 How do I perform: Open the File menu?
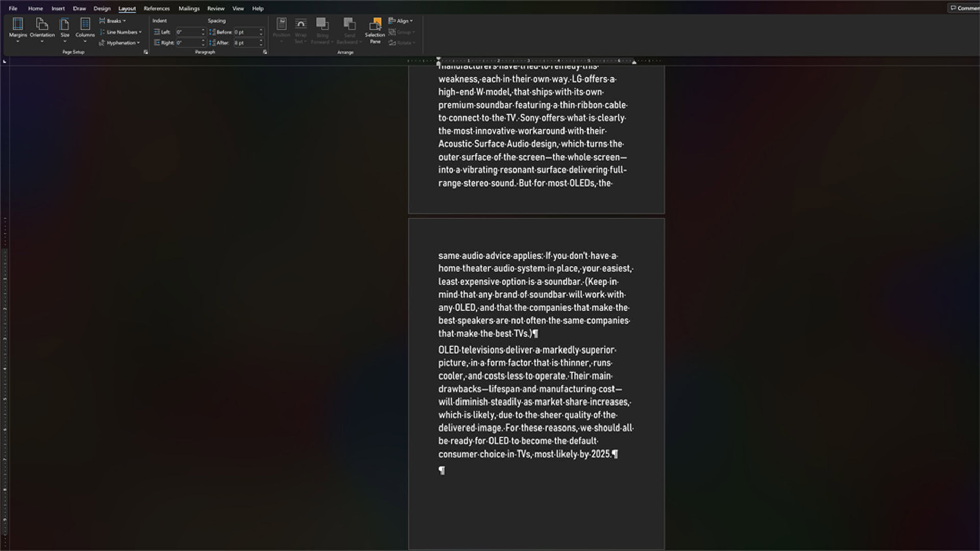point(13,8)
